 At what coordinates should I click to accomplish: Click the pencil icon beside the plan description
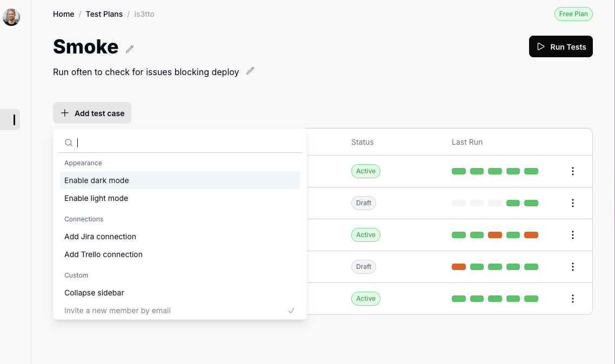click(x=250, y=71)
